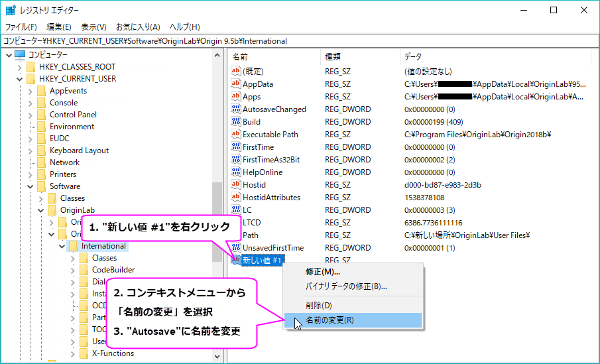The width and height of the screenshot is (600, 364).
Task: Click the string icon next to Apps
Action: coord(236,96)
